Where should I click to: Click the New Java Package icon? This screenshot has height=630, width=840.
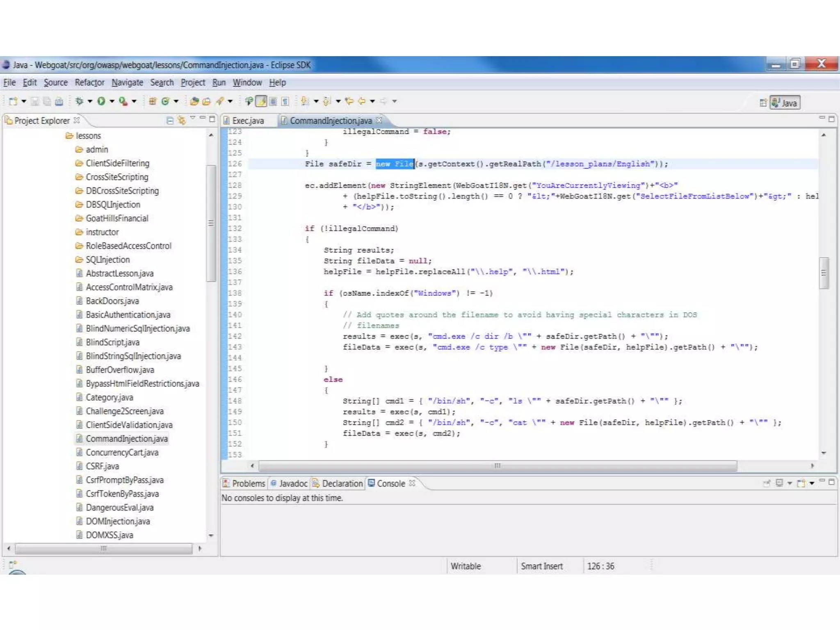pyautogui.click(x=152, y=101)
